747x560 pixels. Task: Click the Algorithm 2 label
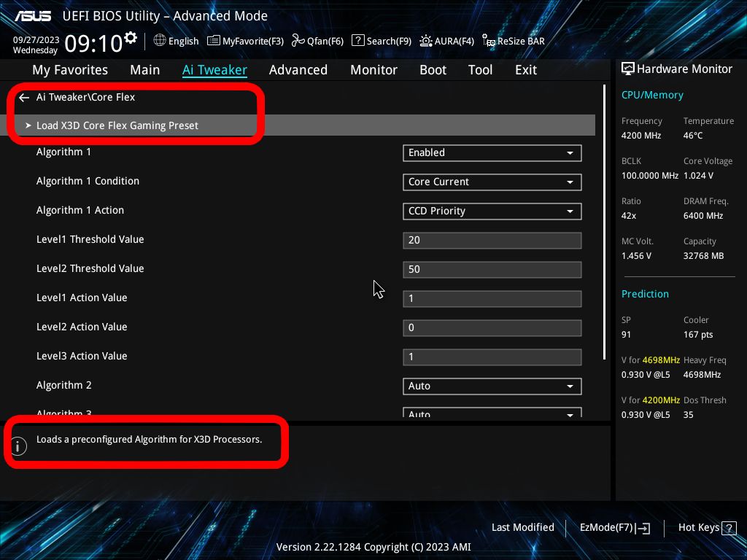coord(64,385)
